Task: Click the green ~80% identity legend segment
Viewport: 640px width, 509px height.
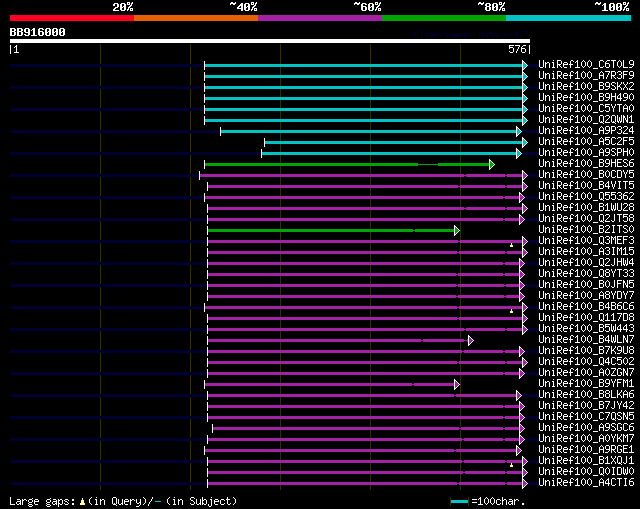Action: (444, 18)
